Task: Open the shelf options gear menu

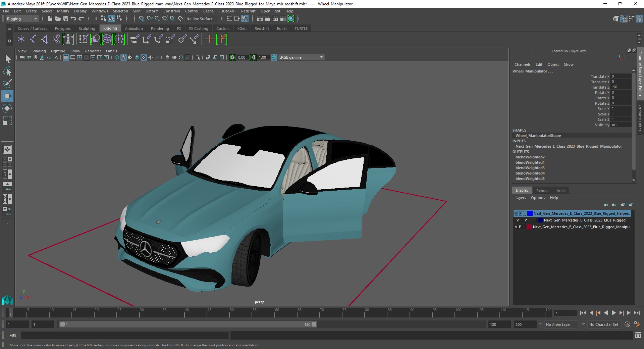Action: (9, 41)
